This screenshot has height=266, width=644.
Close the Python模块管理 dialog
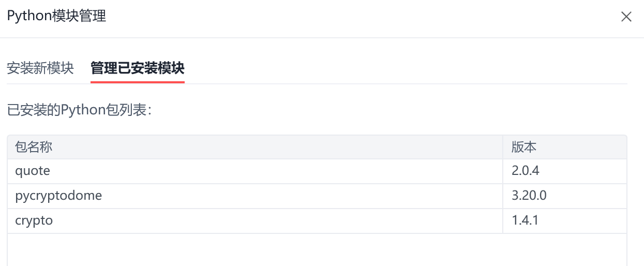pyautogui.click(x=626, y=17)
